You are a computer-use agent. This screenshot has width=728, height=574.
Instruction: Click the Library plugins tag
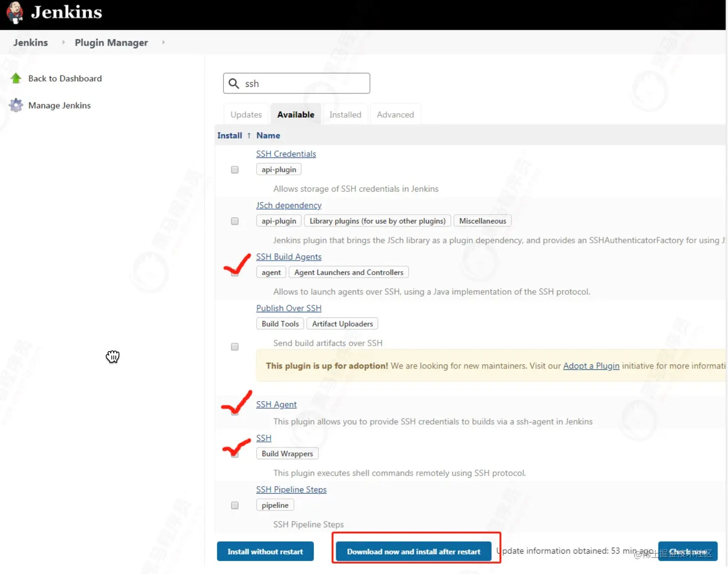click(377, 221)
